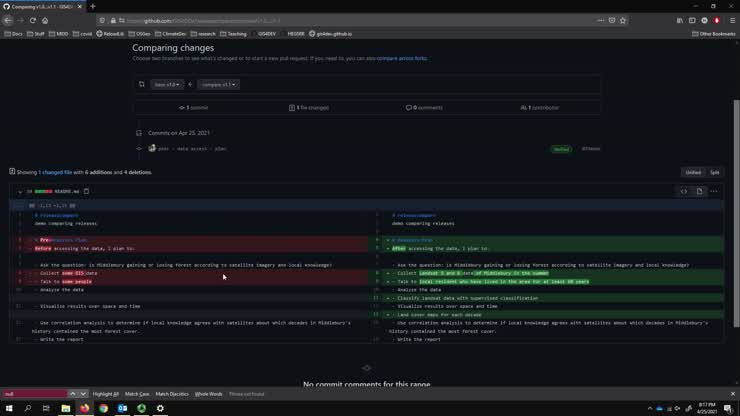Toggle the Firefox sidebar view
This screenshot has width=740, height=416.
click(x=692, y=20)
